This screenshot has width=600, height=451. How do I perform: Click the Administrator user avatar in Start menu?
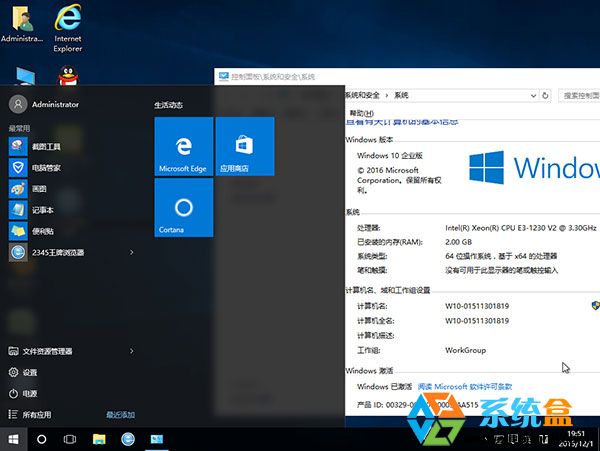point(18,104)
